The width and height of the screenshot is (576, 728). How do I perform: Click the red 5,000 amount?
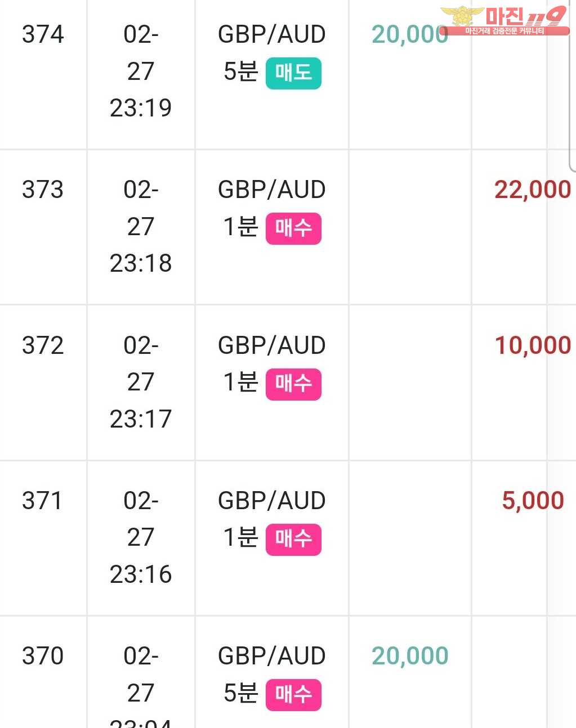[x=533, y=501]
